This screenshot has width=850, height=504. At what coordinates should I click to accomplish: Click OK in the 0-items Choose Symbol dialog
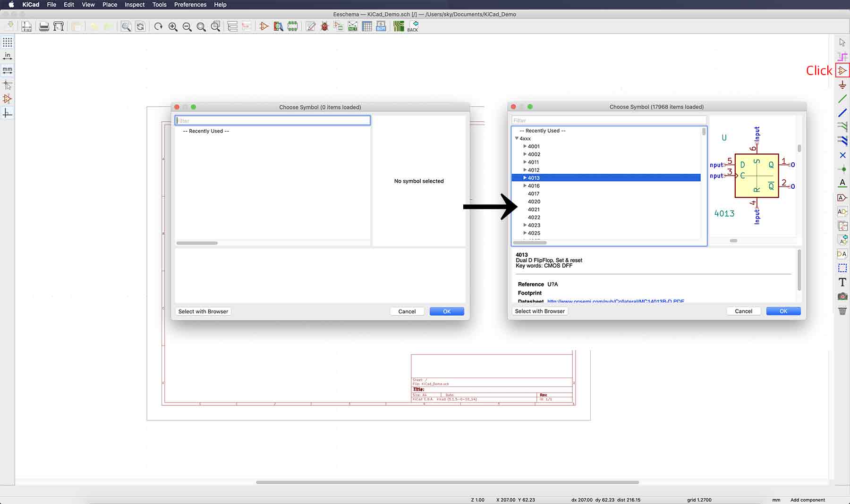(x=447, y=311)
